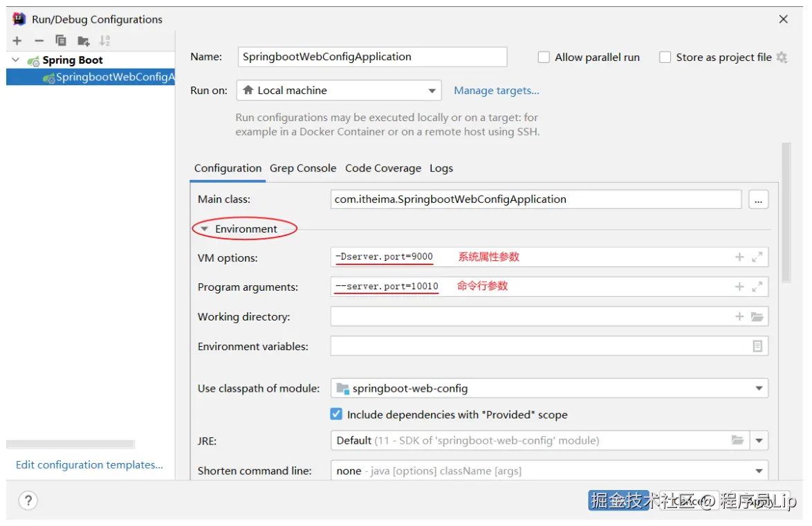Insert macro into Program arguments field
The image size is (812, 526).
(739, 287)
